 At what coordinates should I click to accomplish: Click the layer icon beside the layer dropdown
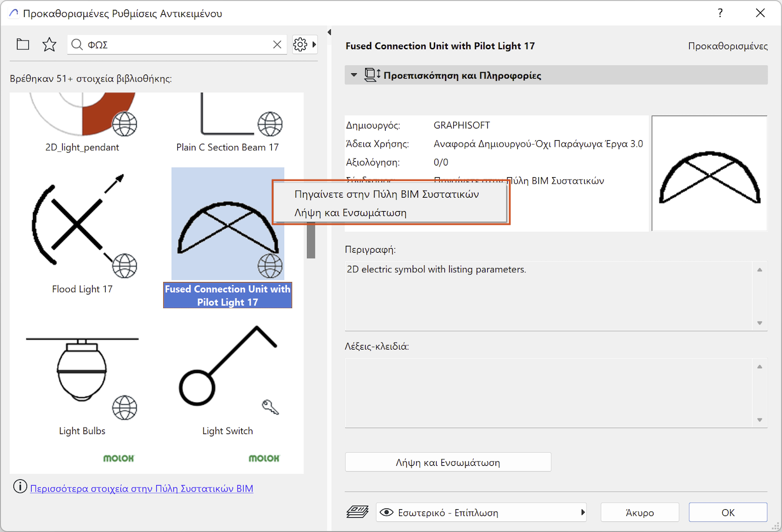click(357, 512)
